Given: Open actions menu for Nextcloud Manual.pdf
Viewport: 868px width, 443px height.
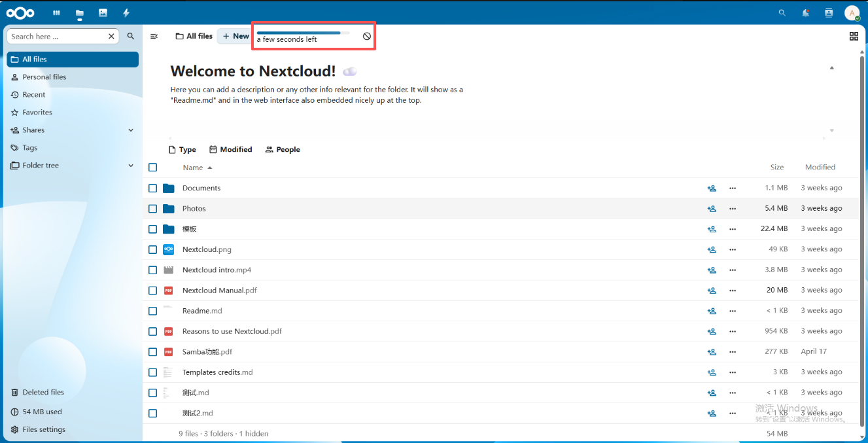Looking at the screenshot, I should pos(733,290).
